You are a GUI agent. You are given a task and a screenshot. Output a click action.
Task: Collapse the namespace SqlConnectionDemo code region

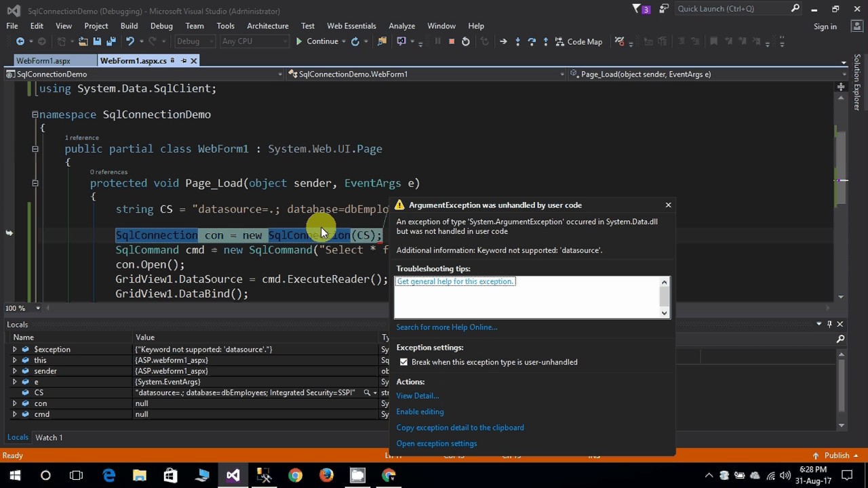coord(35,115)
